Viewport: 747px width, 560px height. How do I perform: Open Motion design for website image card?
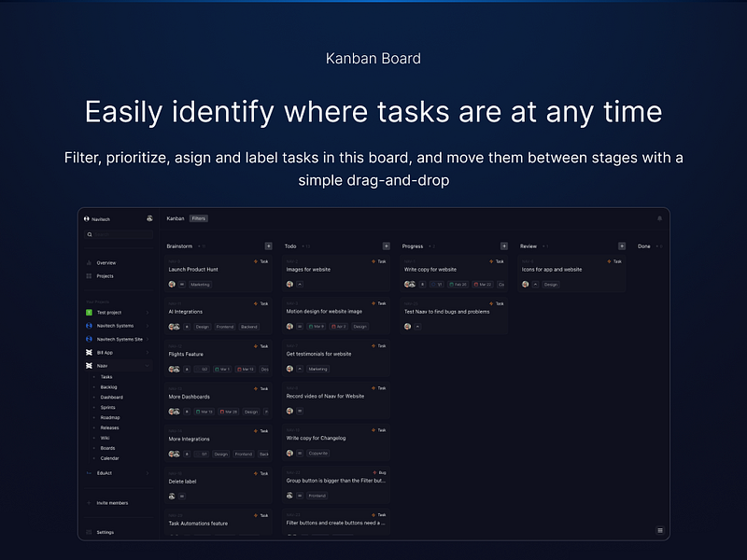click(x=336, y=315)
